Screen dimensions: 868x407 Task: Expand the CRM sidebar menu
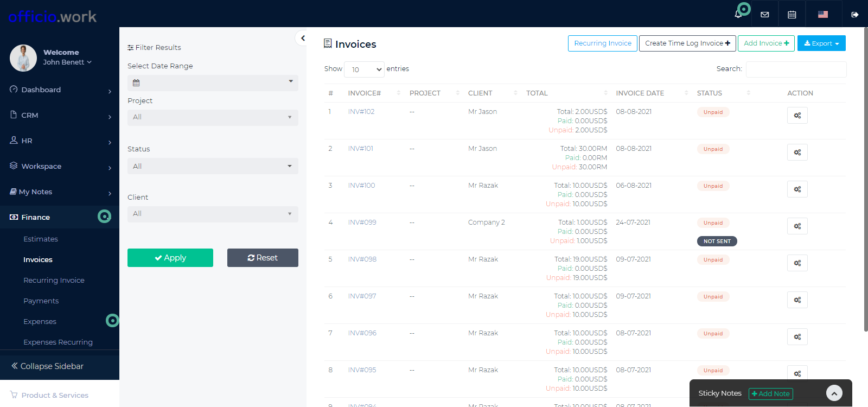pyautogui.click(x=60, y=116)
